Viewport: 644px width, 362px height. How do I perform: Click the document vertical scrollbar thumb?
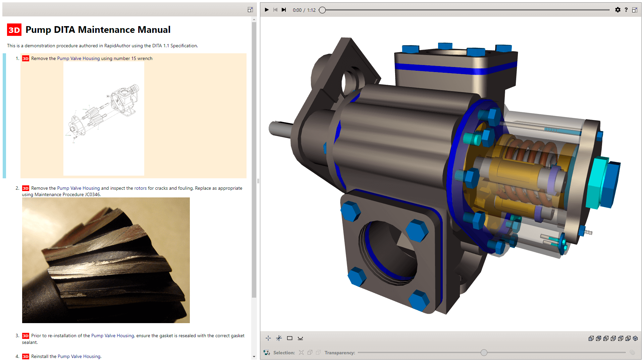point(254,160)
